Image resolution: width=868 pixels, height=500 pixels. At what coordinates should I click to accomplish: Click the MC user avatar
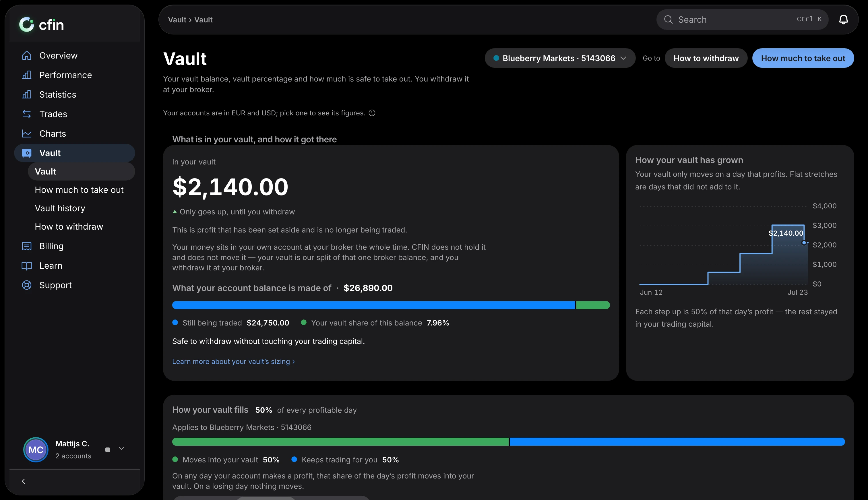point(36,449)
